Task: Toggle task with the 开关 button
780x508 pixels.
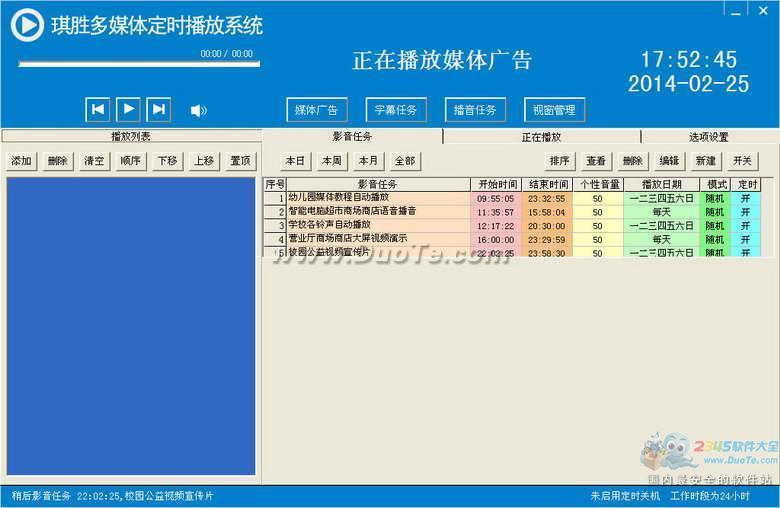Action: [x=741, y=161]
